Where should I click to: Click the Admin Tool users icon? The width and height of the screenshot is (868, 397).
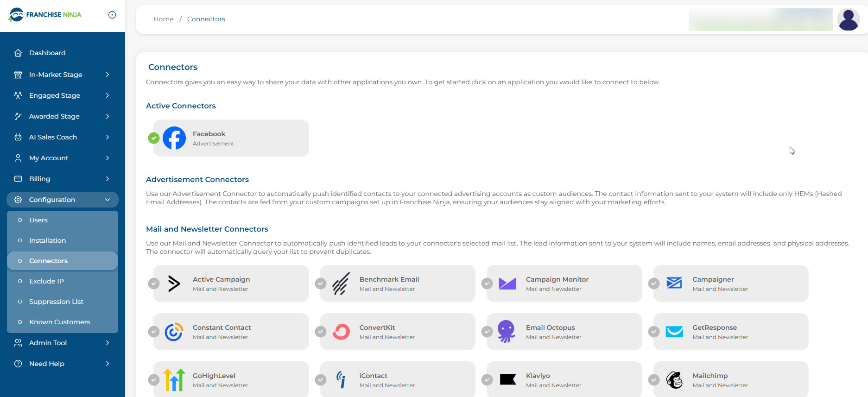(x=18, y=343)
